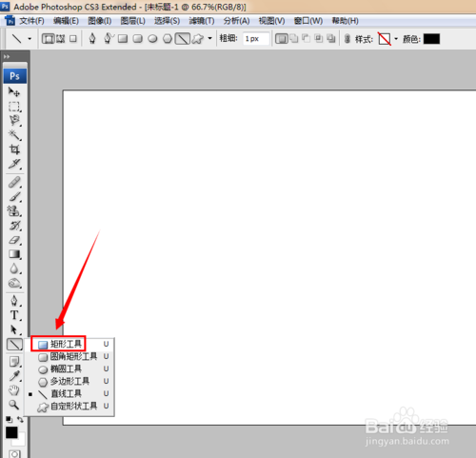The width and height of the screenshot is (476, 458).
Task: Select the Move tool in toolbox
Action: click(x=14, y=92)
